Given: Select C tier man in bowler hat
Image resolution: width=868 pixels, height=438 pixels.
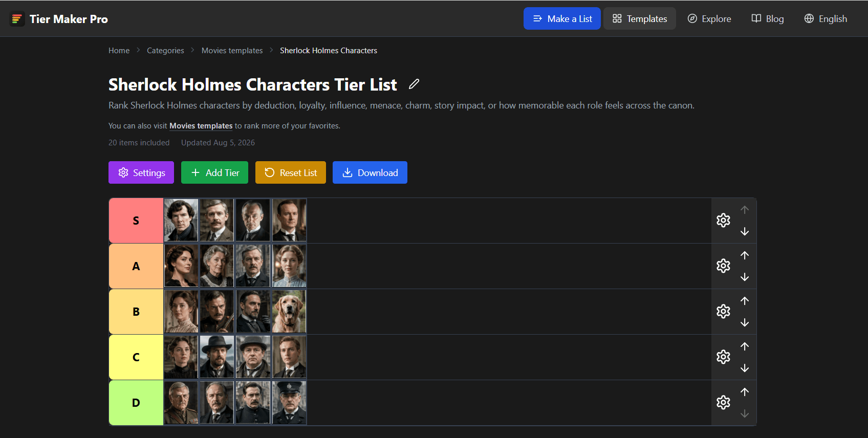Looking at the screenshot, I should tap(253, 357).
